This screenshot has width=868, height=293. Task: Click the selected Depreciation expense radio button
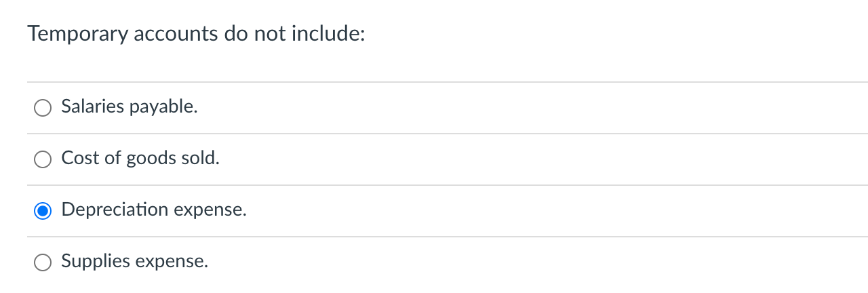click(x=43, y=211)
